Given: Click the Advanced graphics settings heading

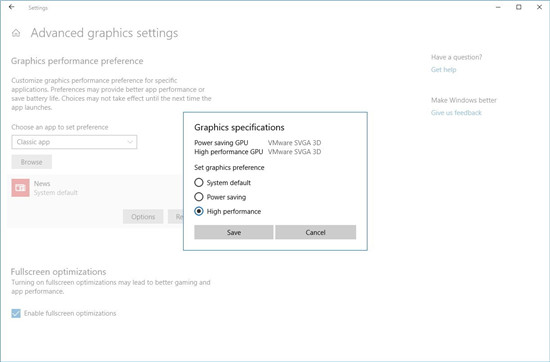Looking at the screenshot, I should (104, 33).
